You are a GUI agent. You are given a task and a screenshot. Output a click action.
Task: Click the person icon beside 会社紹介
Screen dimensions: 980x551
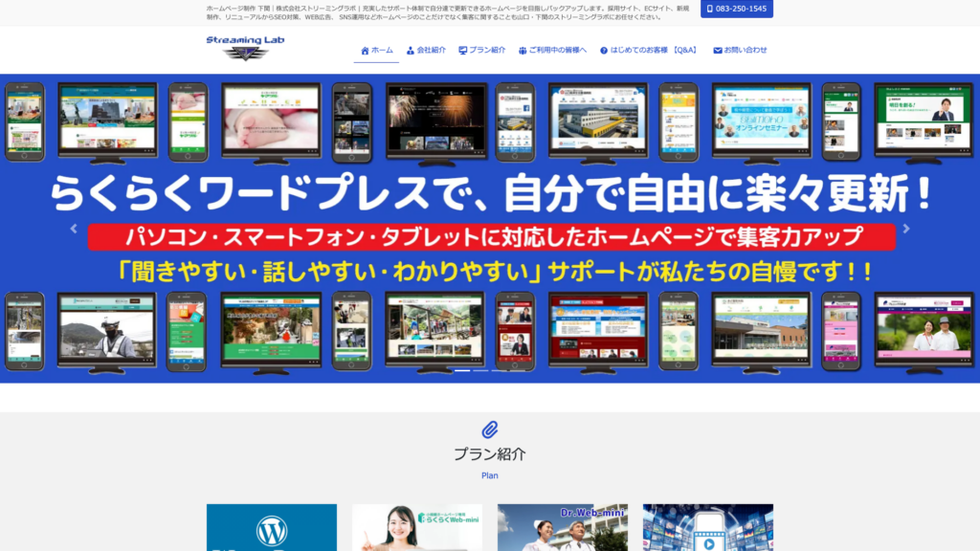click(x=411, y=51)
